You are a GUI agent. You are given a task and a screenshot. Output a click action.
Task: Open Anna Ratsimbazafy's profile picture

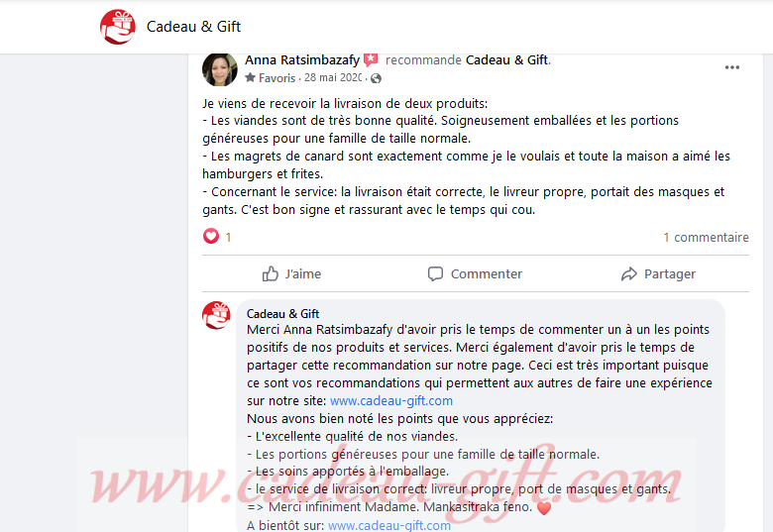tap(220, 69)
